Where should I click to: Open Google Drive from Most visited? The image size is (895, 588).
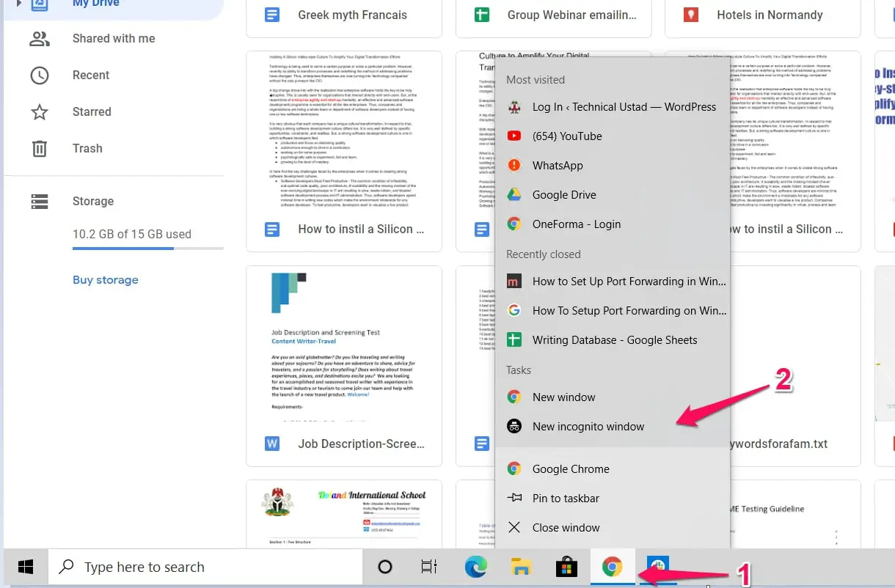tap(613, 195)
